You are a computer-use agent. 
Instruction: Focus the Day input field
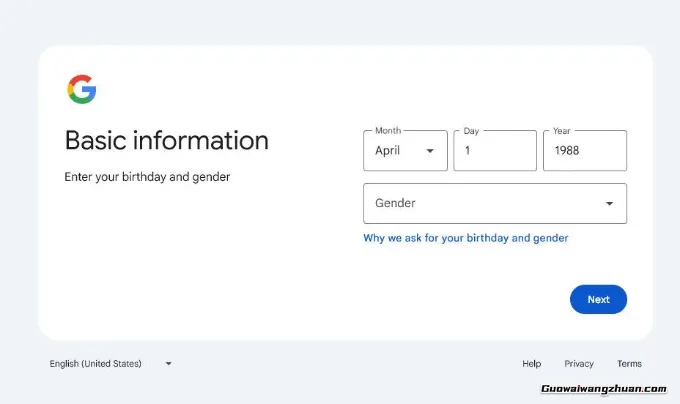494,151
